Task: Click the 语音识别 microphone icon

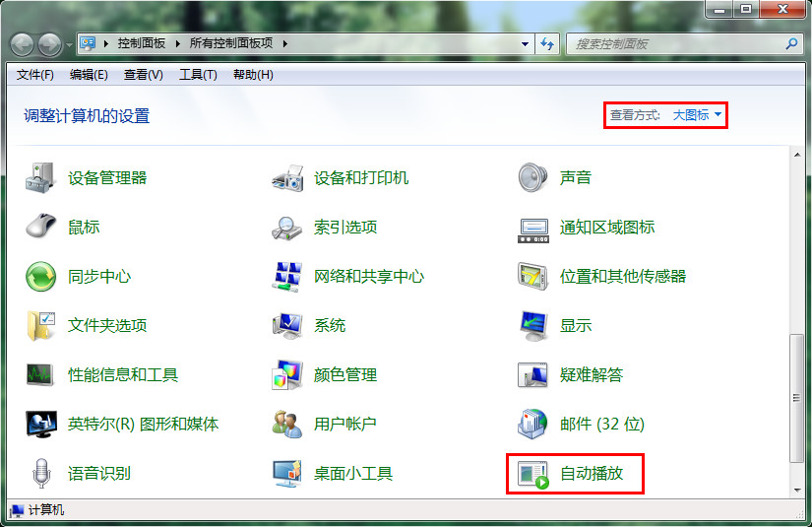Action: 40,474
